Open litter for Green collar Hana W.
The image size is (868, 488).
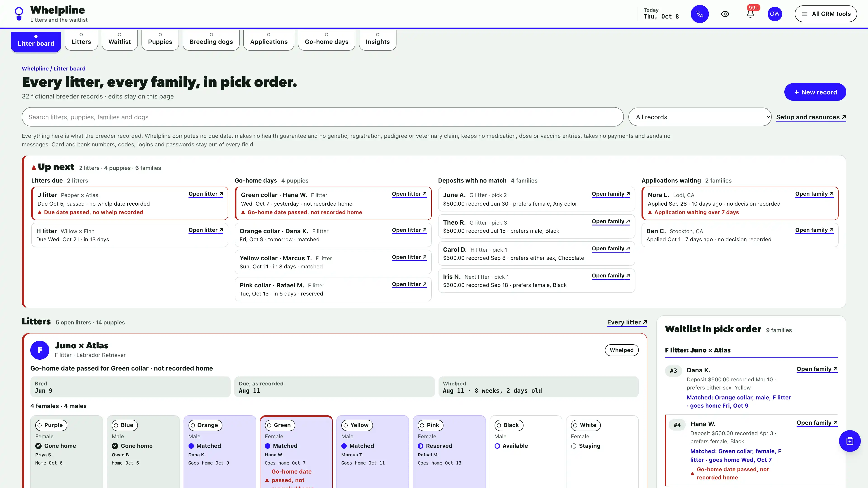409,194
